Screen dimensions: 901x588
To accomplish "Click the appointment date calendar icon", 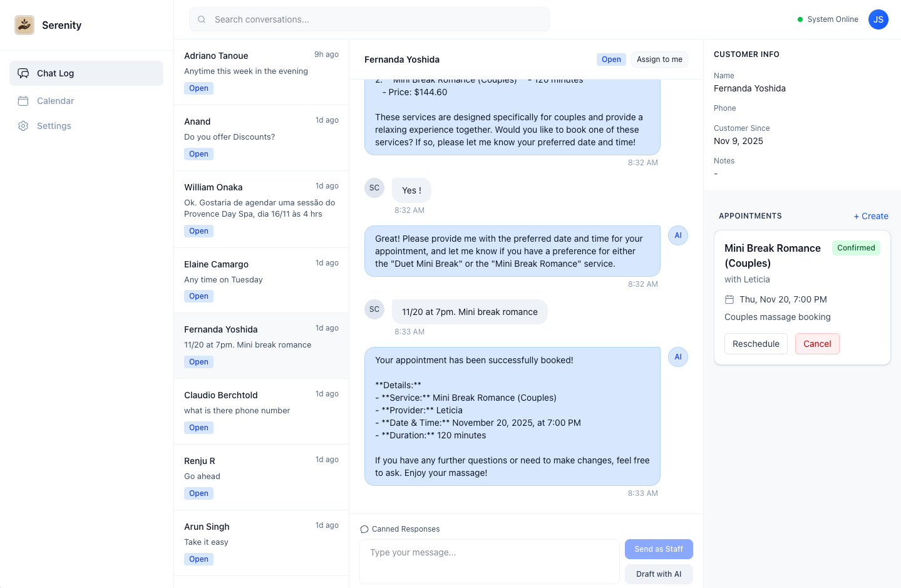I will [729, 299].
